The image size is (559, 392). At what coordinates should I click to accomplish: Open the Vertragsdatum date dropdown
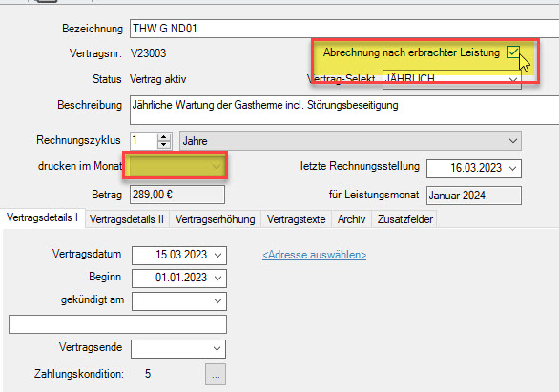point(218,256)
